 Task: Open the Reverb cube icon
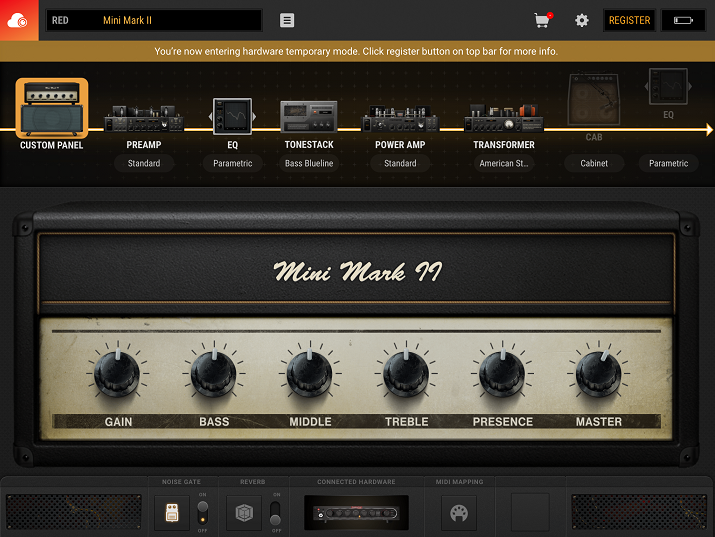246,512
